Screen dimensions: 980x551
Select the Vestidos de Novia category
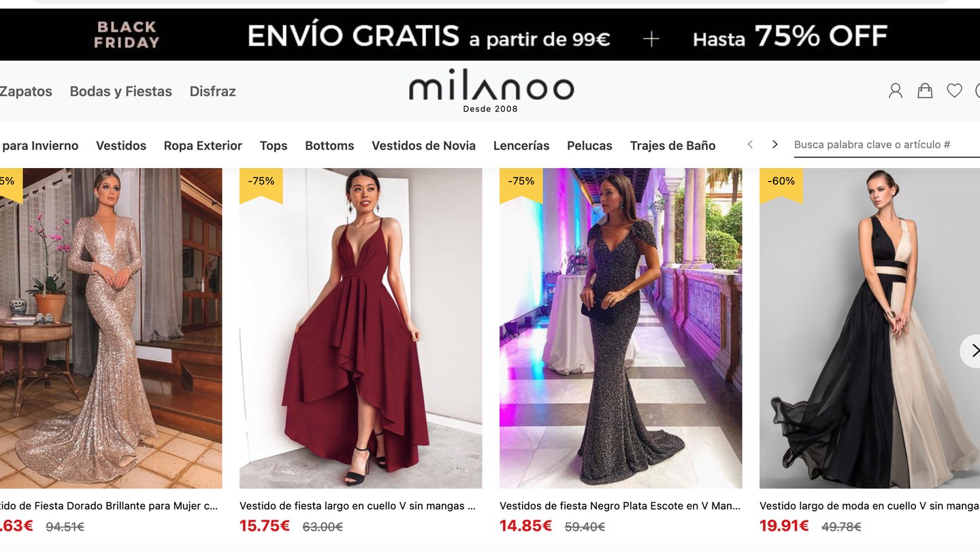point(423,146)
